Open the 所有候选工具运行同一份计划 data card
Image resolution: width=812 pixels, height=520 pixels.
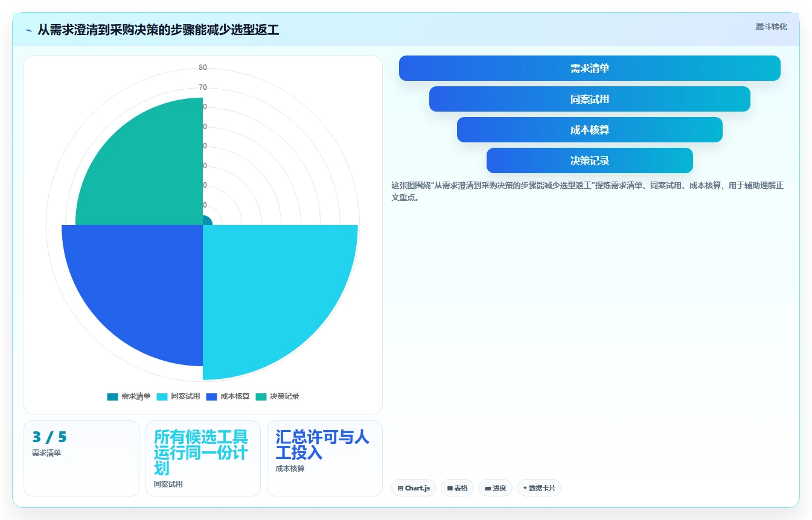(203, 458)
